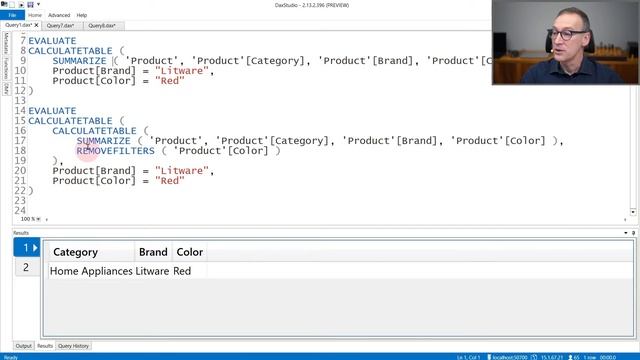Click the "Red" string on line 11
This screenshot has height=360, width=640.
pyautogui.click(x=170, y=81)
